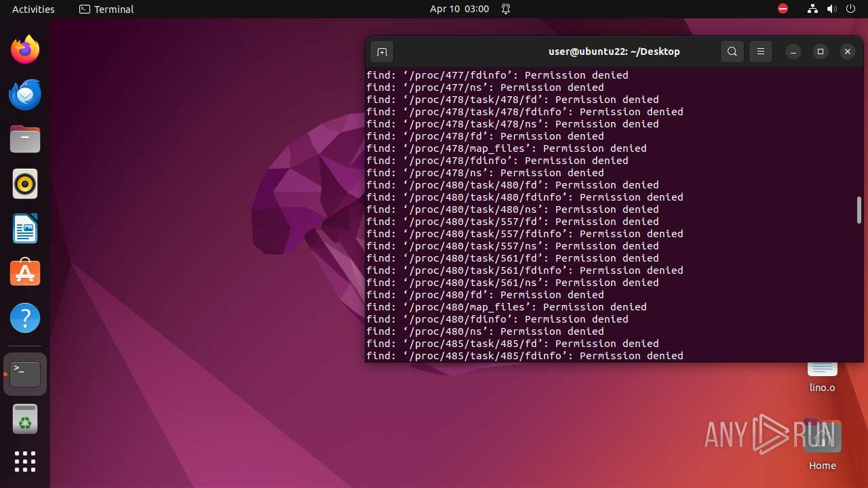868x488 pixels.
Task: Open the power system menu
Action: [x=850, y=9]
